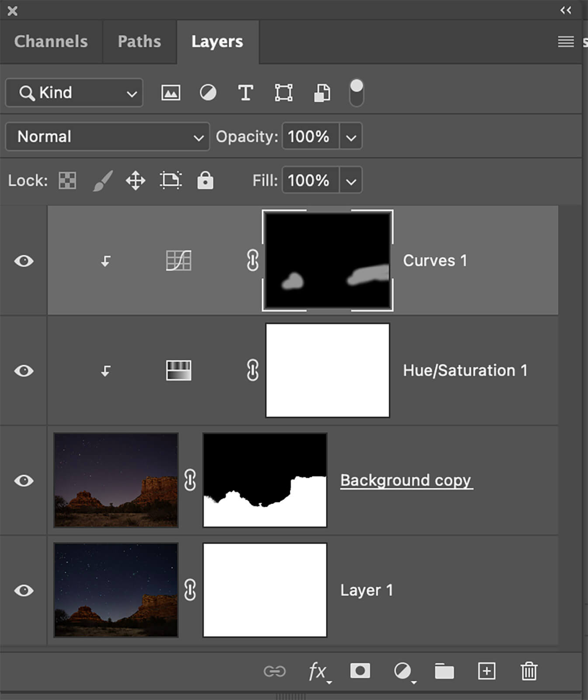The height and width of the screenshot is (700, 588).
Task: Delete layer with trash icon
Action: coord(529,671)
